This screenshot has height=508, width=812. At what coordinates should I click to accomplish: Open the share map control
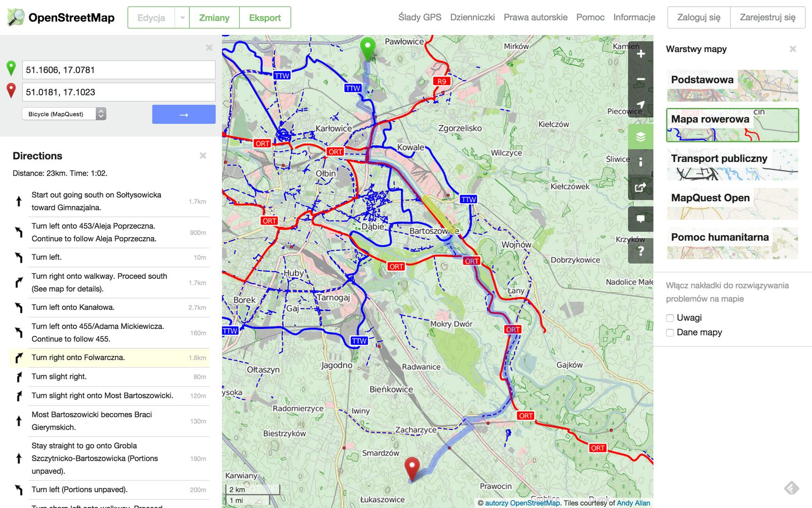coord(641,187)
